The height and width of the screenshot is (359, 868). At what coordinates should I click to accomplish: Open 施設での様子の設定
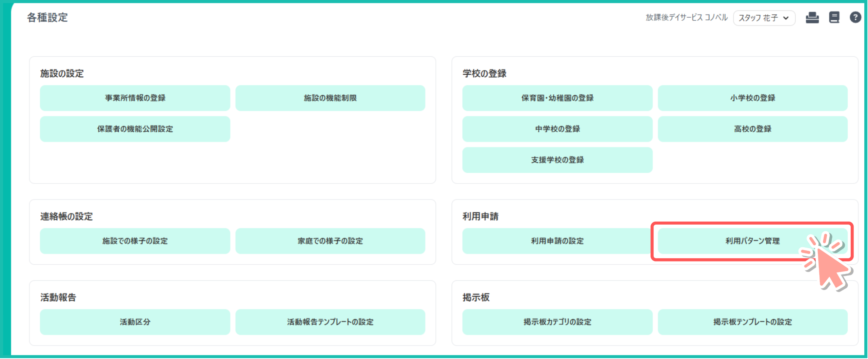135,241
